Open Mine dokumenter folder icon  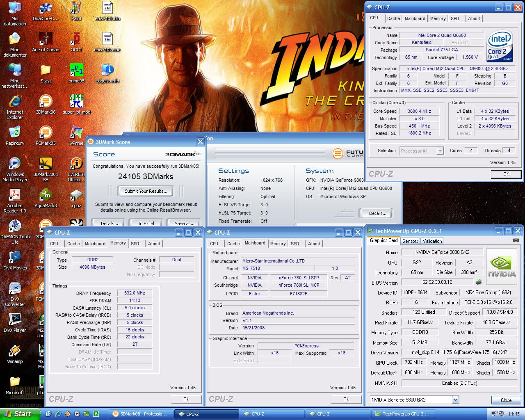pyautogui.click(x=15, y=44)
